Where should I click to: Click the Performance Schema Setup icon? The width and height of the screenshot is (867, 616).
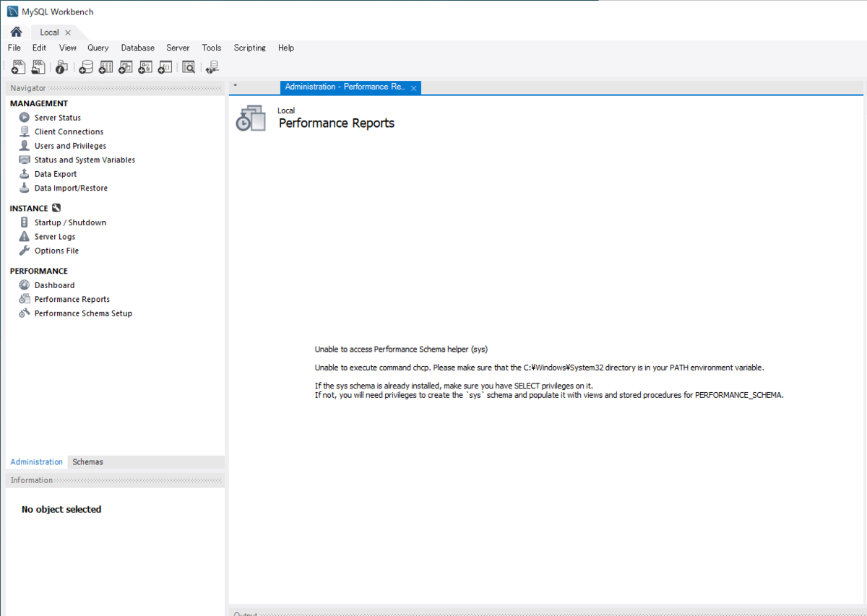[25, 313]
